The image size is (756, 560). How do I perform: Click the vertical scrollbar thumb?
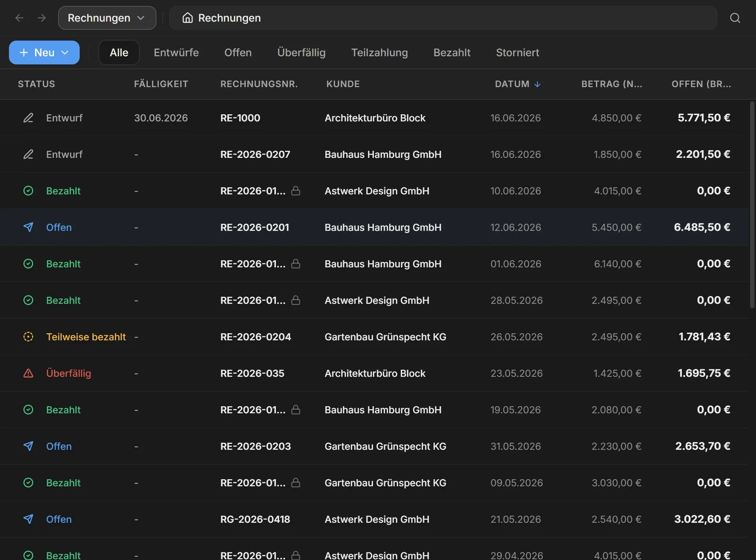pyautogui.click(x=752, y=205)
